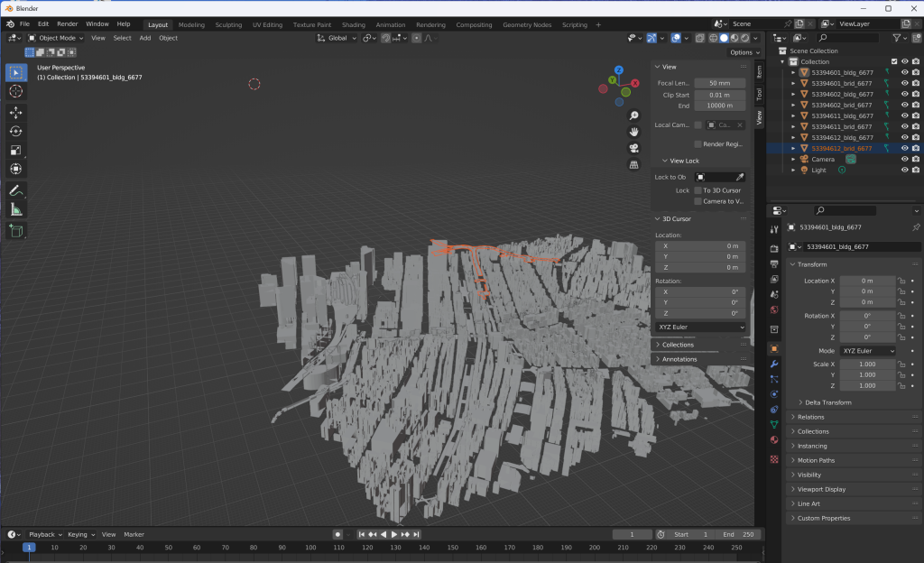Open the Object Mode dropdown
This screenshot has height=563, width=924.
click(56, 38)
